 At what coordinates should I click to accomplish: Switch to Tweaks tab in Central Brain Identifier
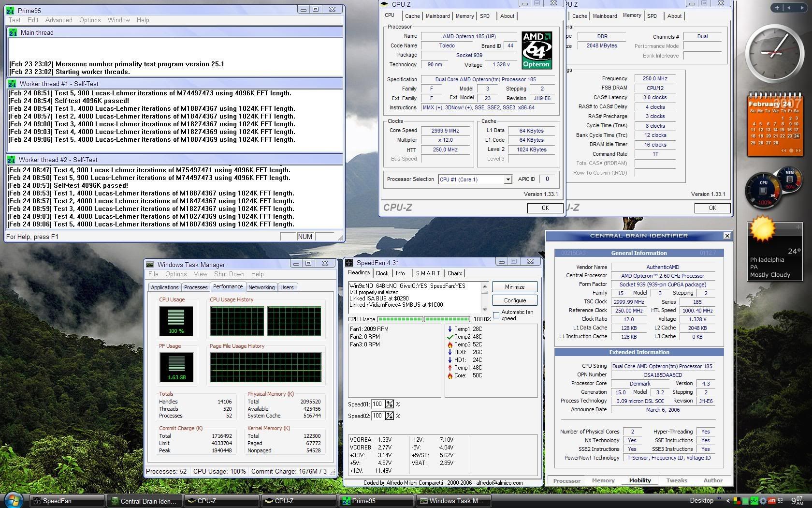677,480
